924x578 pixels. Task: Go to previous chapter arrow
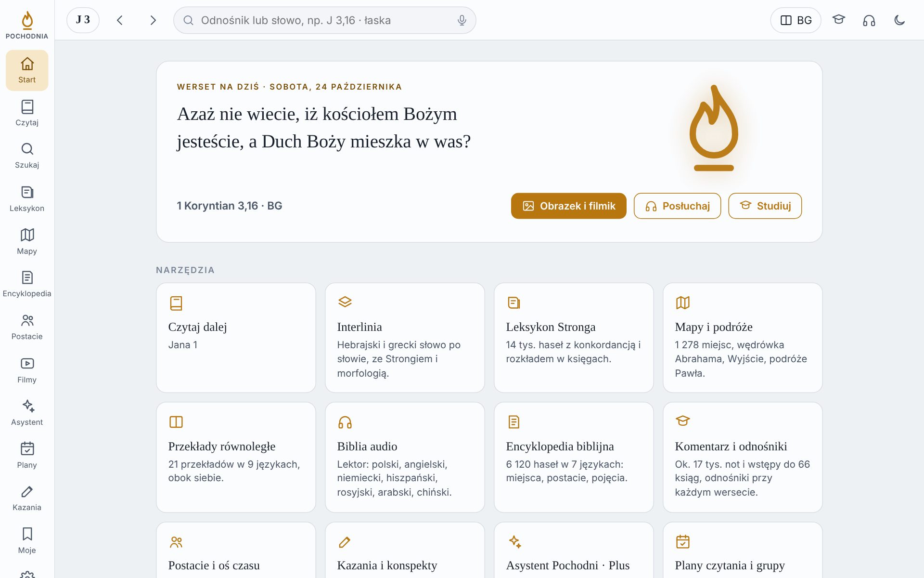coord(120,20)
